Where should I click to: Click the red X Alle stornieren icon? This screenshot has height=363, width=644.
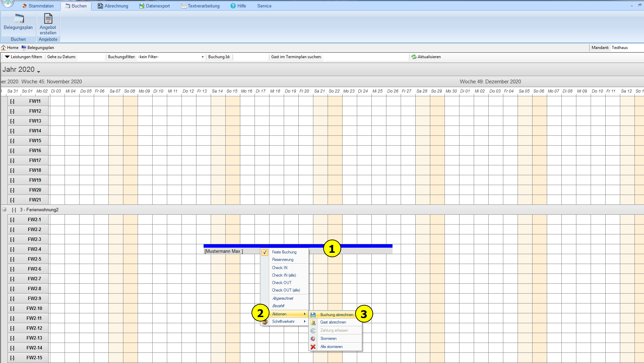[313, 347]
